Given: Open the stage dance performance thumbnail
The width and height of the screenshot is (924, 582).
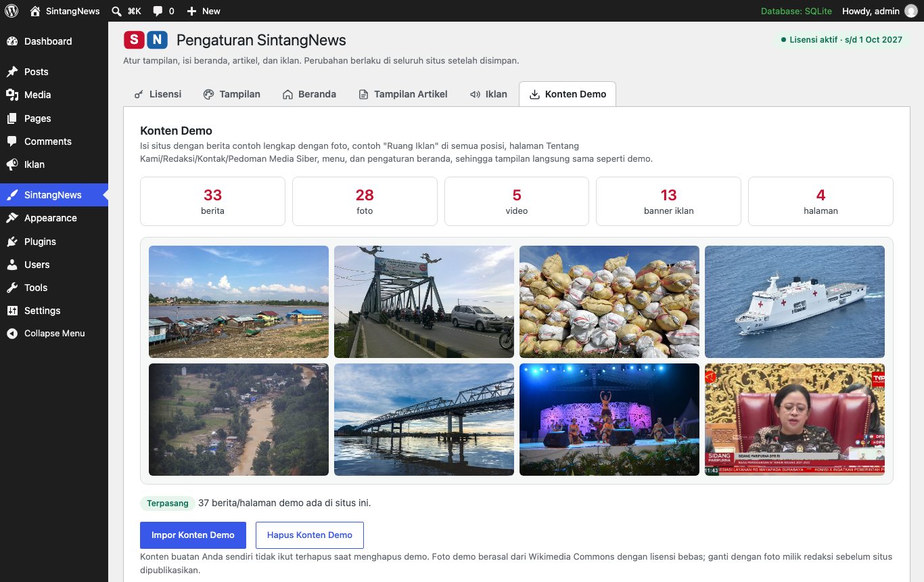Looking at the screenshot, I should (x=609, y=420).
